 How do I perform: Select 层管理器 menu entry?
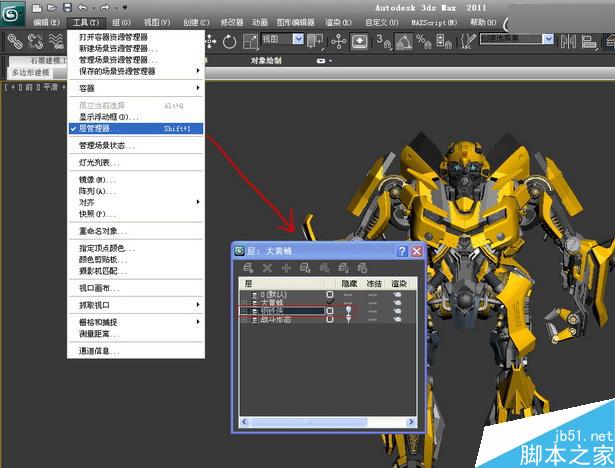[x=136, y=128]
